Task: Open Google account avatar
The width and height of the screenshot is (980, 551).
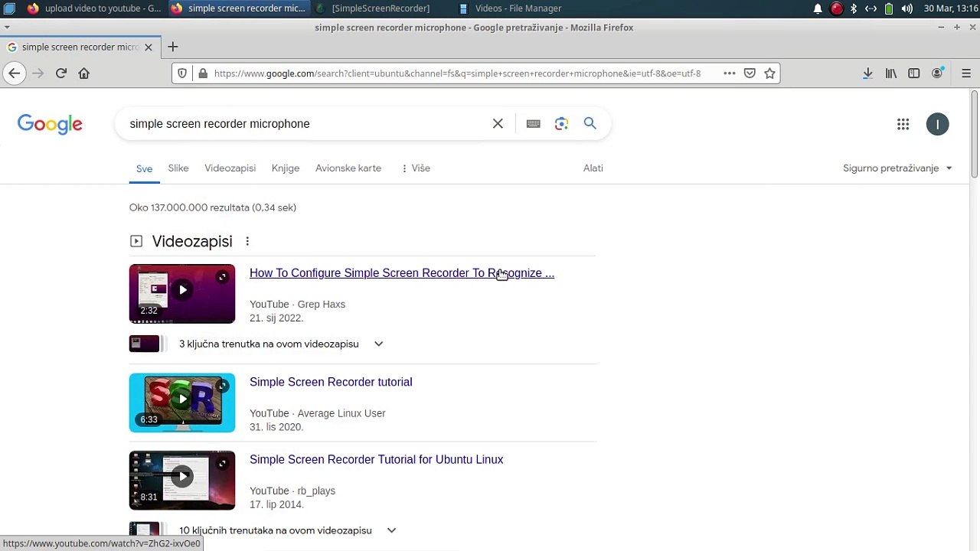Action: click(x=937, y=124)
